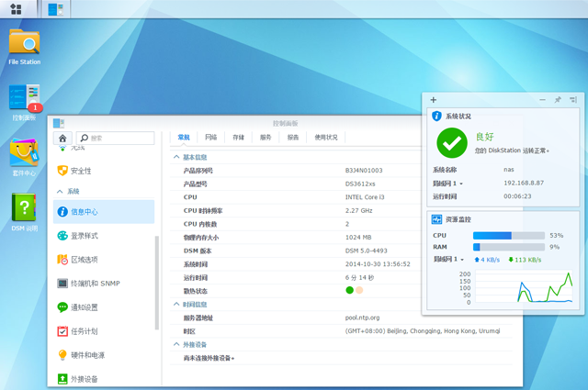Collapse the 时间信息 section
The height and width of the screenshot is (390, 588).
[176, 305]
